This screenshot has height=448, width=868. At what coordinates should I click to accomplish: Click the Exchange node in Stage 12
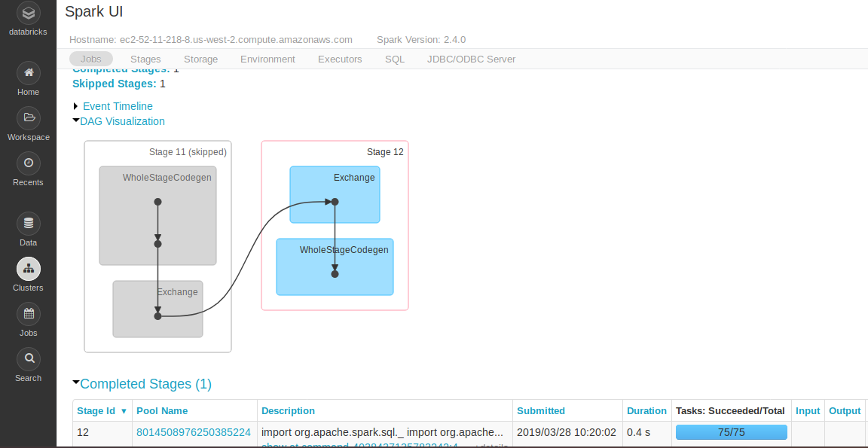click(335, 195)
